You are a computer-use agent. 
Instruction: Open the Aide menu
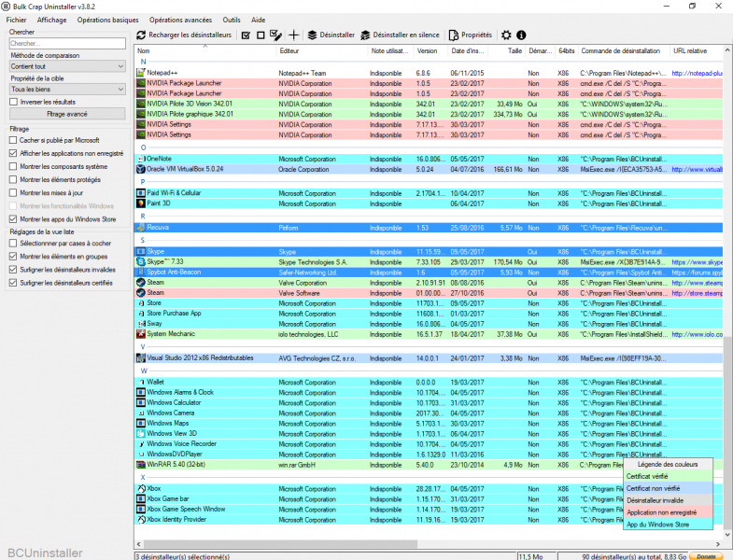pos(258,21)
